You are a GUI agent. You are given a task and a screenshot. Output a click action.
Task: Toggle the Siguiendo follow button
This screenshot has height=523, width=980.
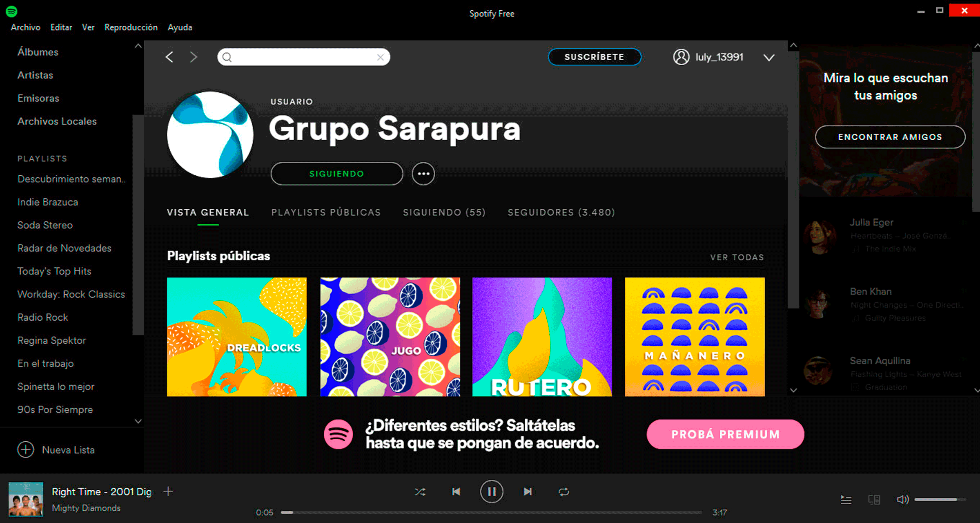[x=336, y=174]
